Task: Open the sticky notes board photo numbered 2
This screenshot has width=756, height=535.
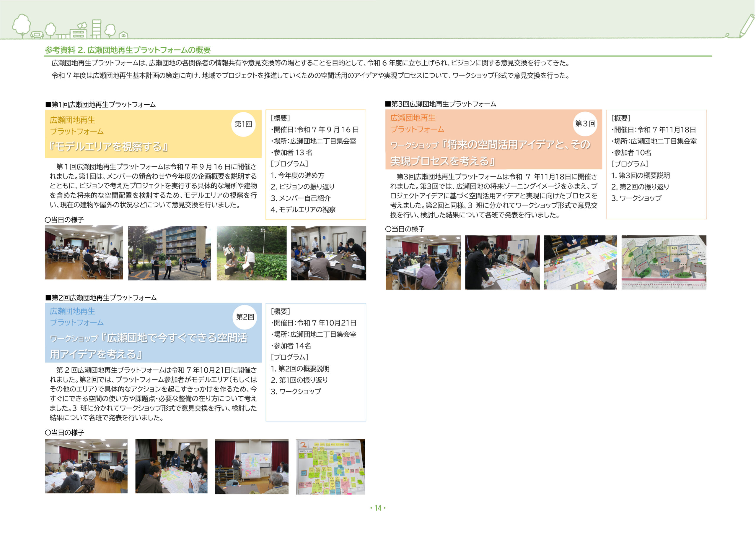Action: coord(330,467)
